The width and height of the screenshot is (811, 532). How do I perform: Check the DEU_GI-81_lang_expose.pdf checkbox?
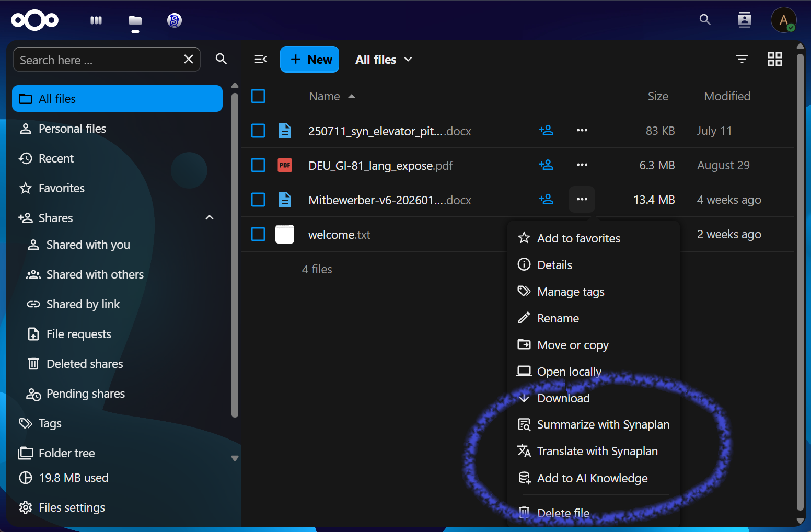pyautogui.click(x=258, y=165)
